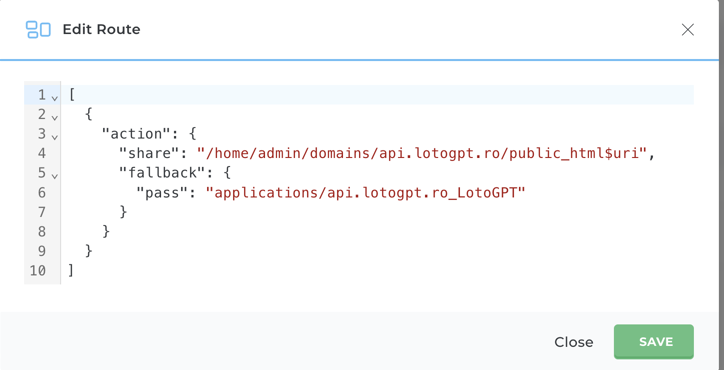Collapse the "action" block fold arrow
This screenshot has width=724, height=370.
coord(54,137)
